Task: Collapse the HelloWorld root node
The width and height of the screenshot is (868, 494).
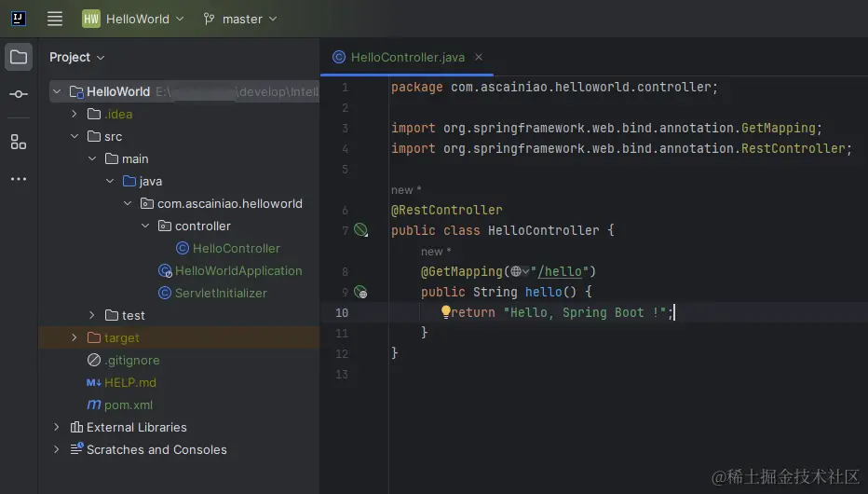Action: [57, 91]
